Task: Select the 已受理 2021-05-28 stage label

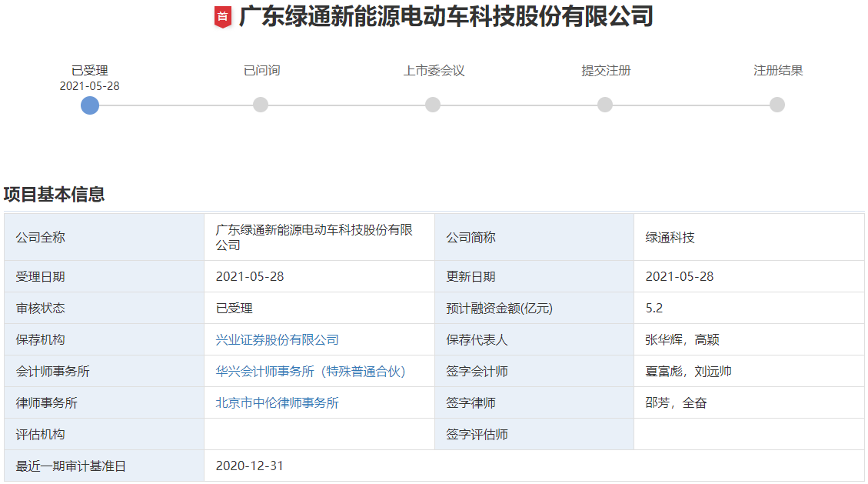Action: (90, 76)
